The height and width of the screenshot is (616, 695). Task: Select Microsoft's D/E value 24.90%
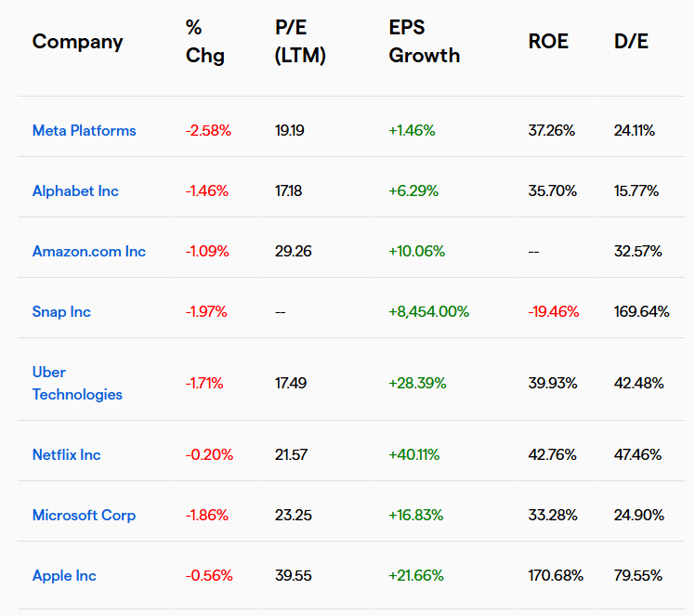[x=639, y=515]
